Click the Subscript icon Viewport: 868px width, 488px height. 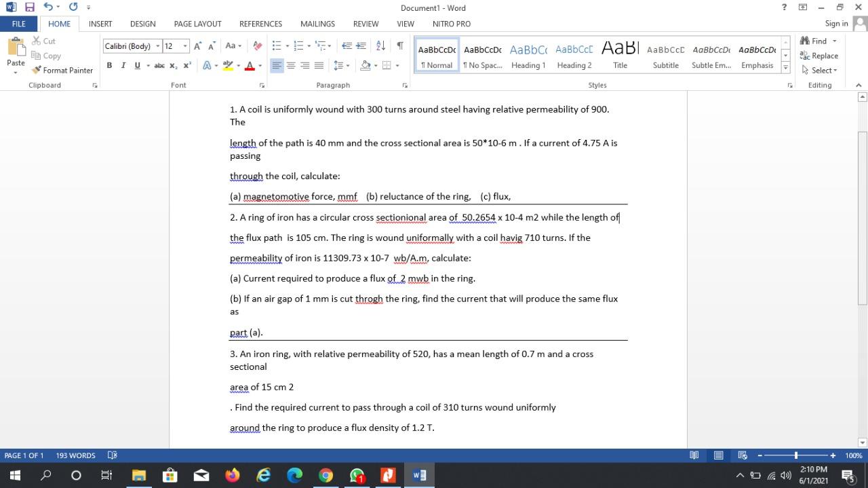click(174, 66)
